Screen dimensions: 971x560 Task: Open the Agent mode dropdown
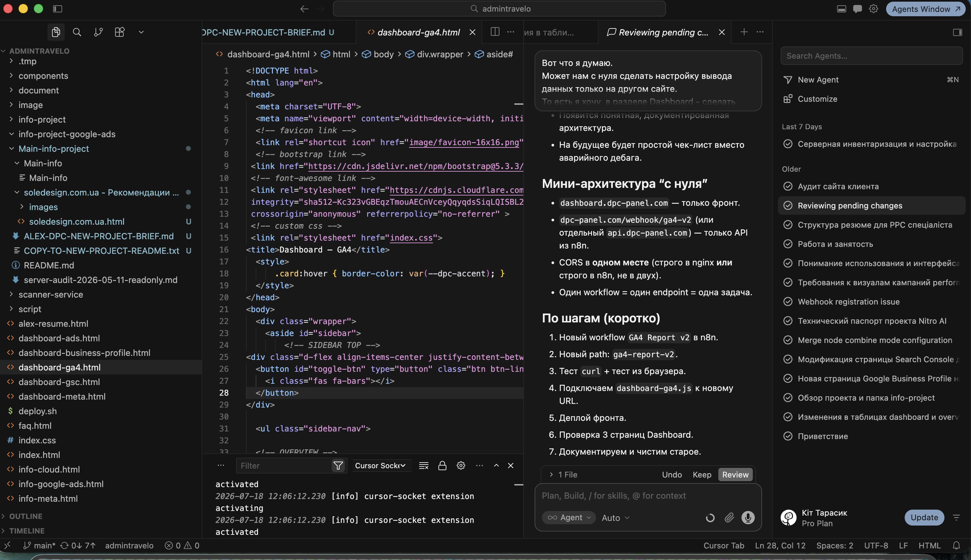569,518
